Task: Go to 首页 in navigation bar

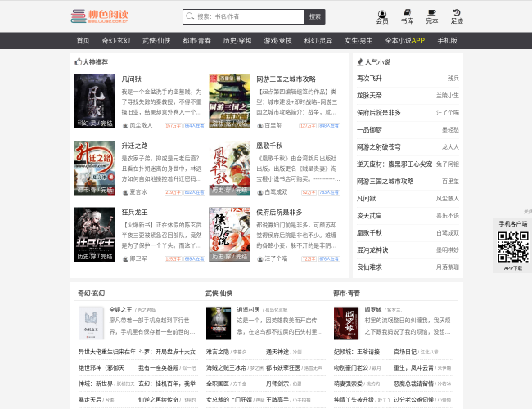Action: coord(83,41)
